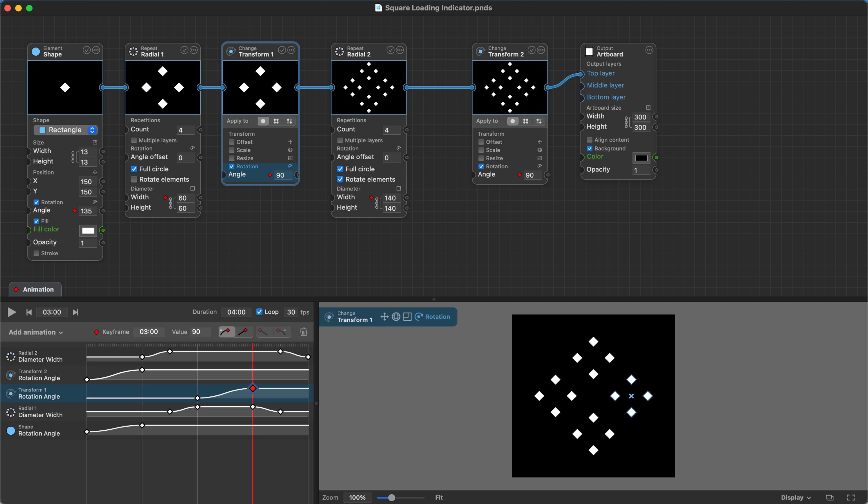Click the Zoom slider handle
868x504 pixels.
pyautogui.click(x=391, y=498)
